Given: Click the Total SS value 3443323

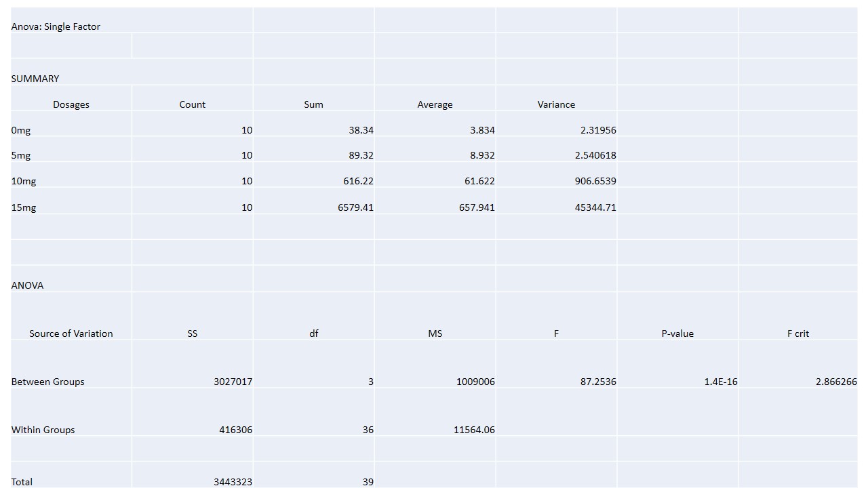Looking at the screenshot, I should pos(233,482).
